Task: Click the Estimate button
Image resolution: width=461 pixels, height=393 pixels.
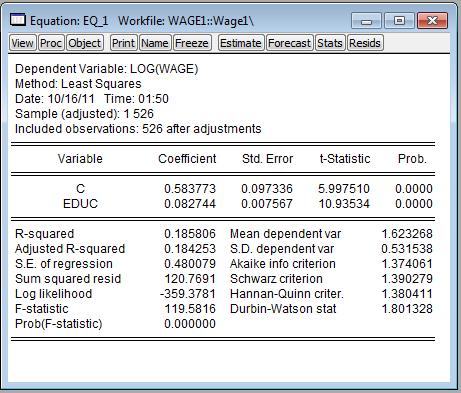Action: (241, 43)
